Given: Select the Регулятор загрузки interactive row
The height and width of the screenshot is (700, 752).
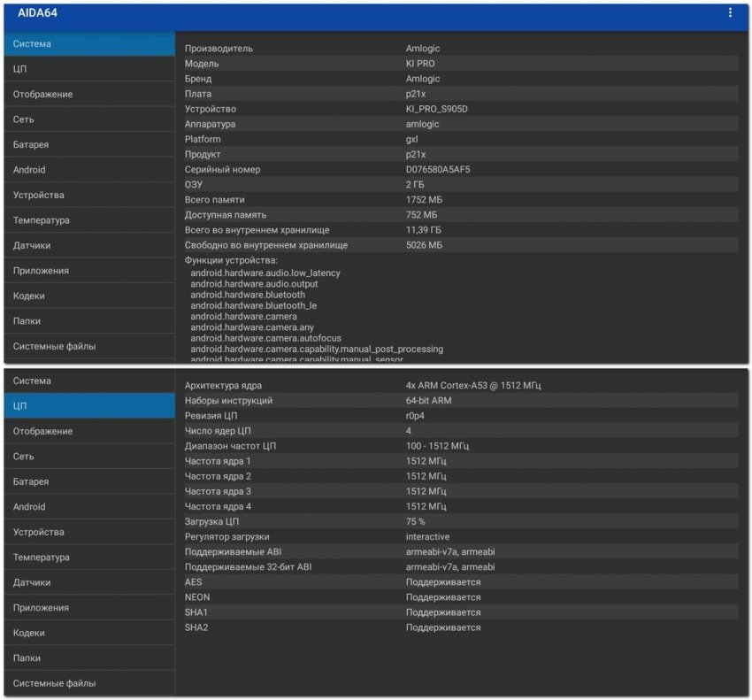Looking at the screenshot, I should point(461,537).
